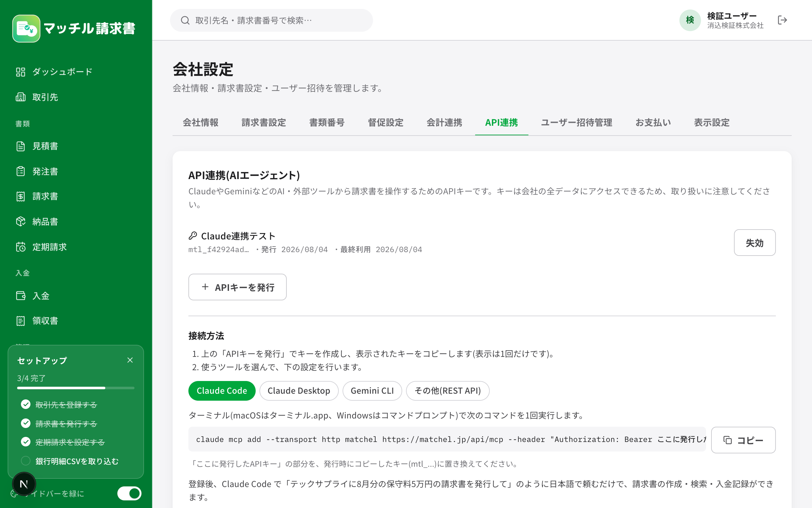The width and height of the screenshot is (812, 508).
Task: Switch to お支払い tab
Action: [x=653, y=123]
